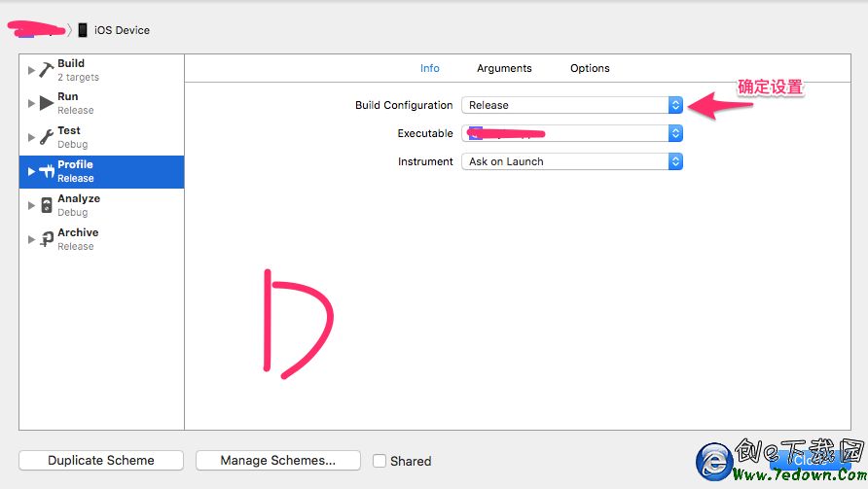868x489 pixels.
Task: Select the Analyze scheme action
Action: pyautogui.click(x=101, y=205)
